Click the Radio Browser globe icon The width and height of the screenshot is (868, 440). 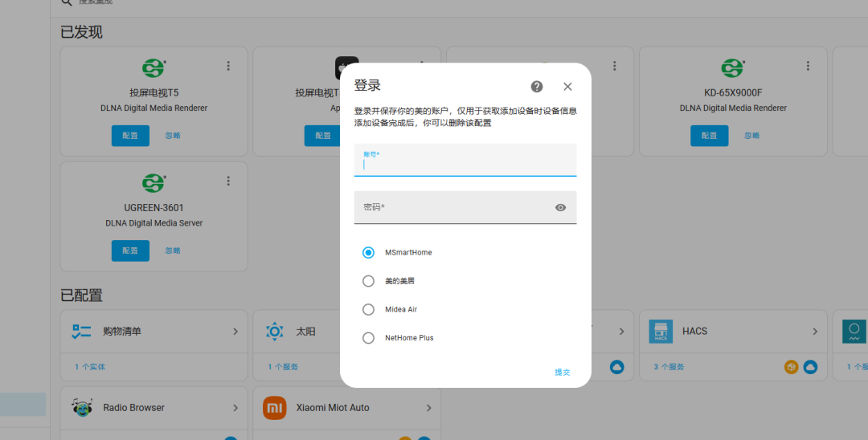[x=82, y=407]
